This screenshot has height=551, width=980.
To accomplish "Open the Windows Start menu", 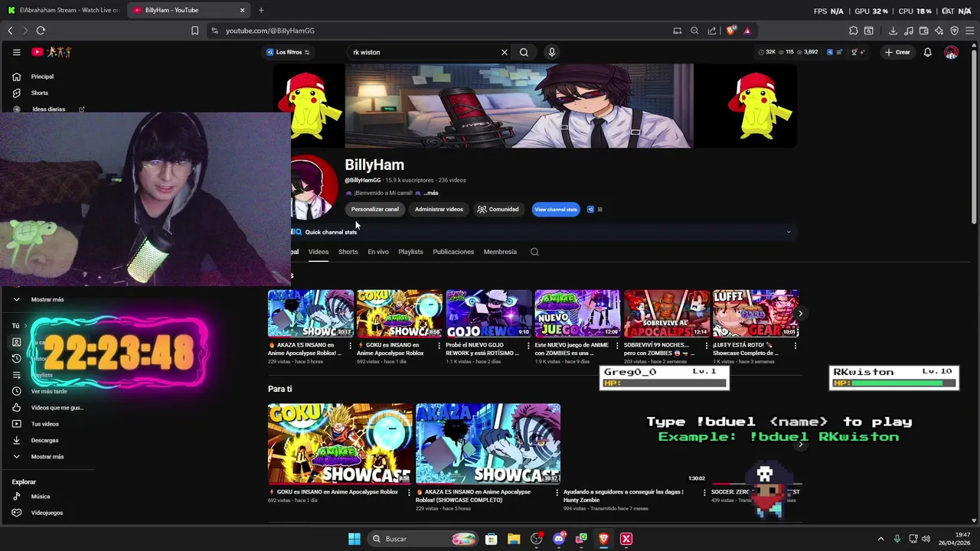I will point(354,539).
